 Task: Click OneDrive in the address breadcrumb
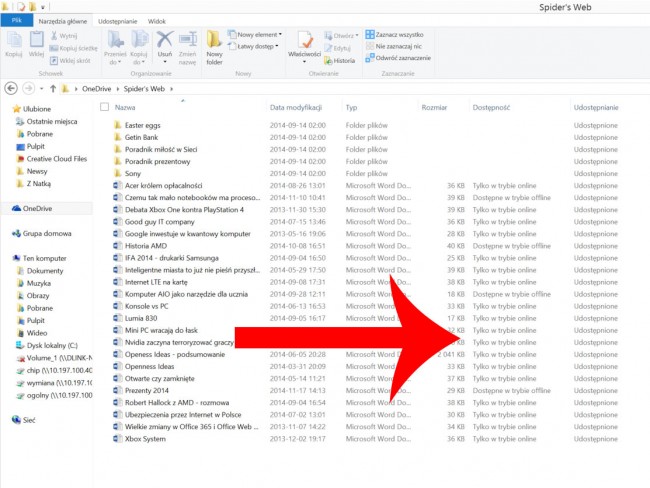[x=97, y=89]
